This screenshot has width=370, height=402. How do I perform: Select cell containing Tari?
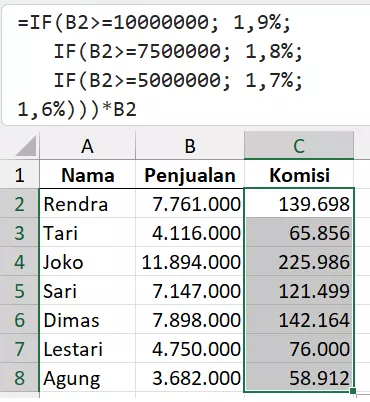(x=87, y=232)
